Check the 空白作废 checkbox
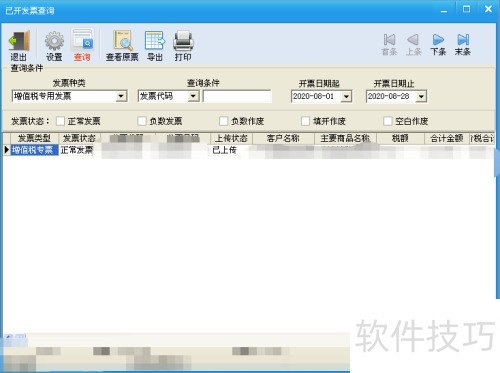This screenshot has height=373, width=500. point(388,121)
